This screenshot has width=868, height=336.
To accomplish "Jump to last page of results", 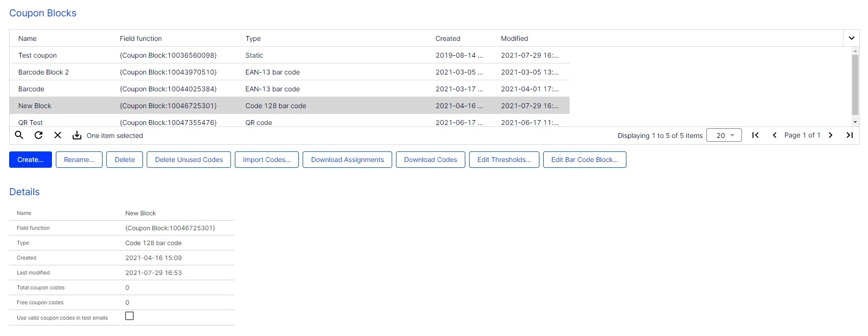I will [x=850, y=135].
